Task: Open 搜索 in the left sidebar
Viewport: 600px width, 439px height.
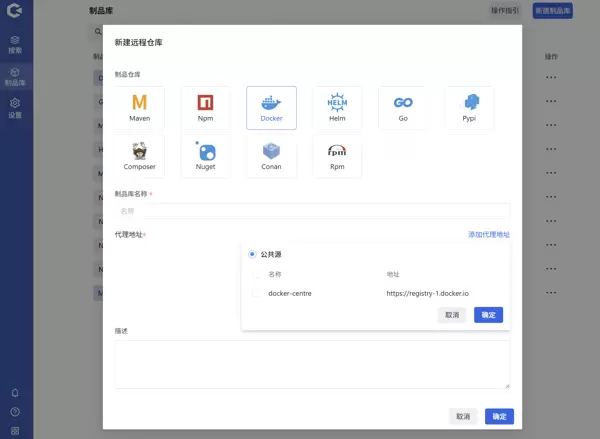Action: [15, 44]
